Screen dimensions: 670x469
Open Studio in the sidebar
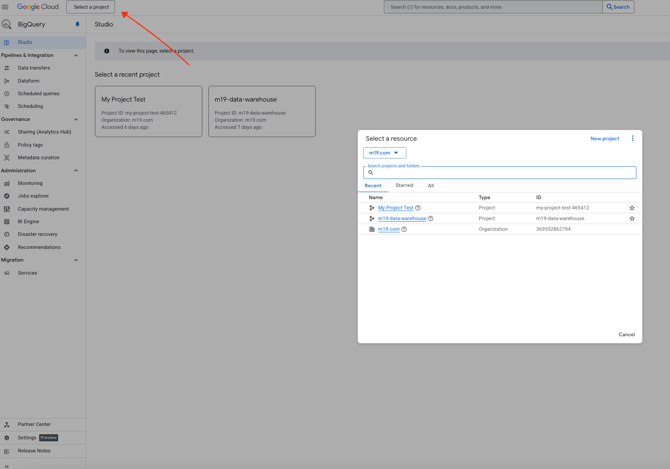[43, 42]
